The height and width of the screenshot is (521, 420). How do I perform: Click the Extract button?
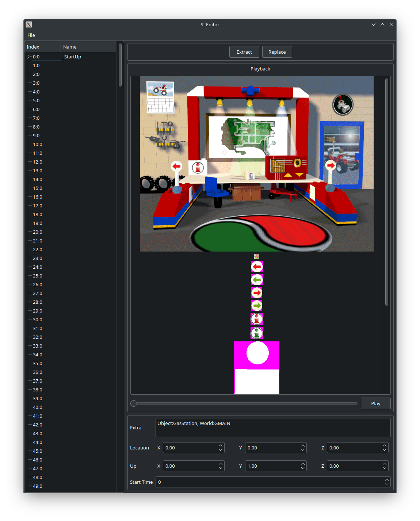[x=244, y=52]
